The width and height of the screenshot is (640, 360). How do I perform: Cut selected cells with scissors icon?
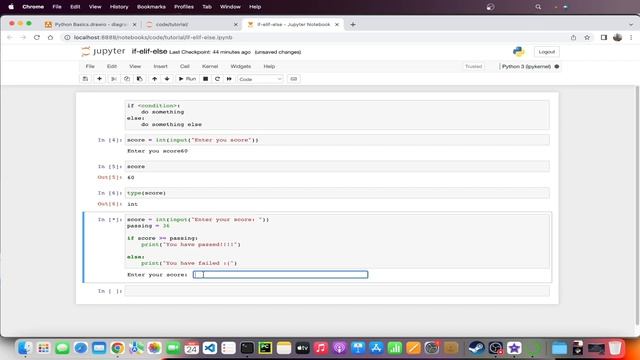point(114,79)
